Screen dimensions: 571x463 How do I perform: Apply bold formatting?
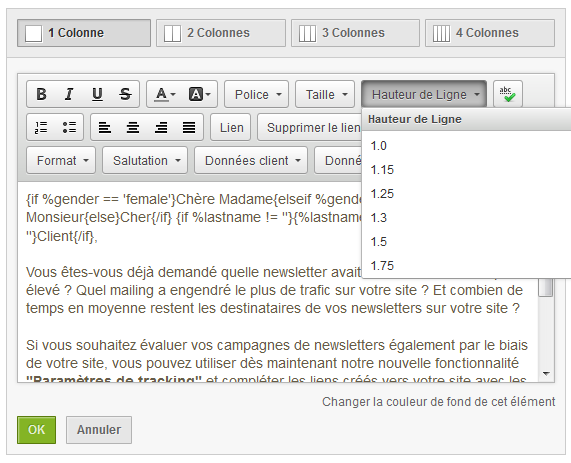[x=41, y=94]
